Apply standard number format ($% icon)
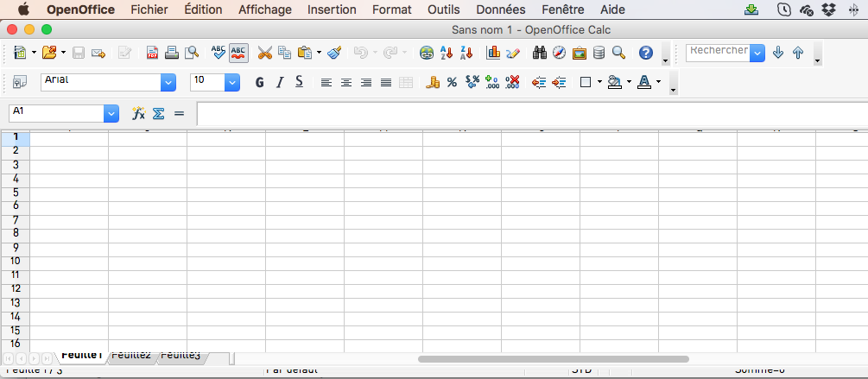 point(472,82)
